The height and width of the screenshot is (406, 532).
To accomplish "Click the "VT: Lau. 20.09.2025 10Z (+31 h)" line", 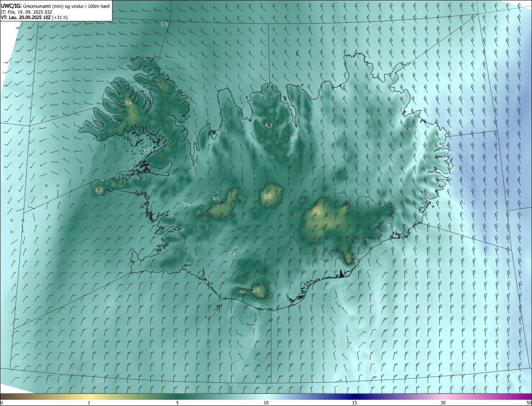I will [x=34, y=17].
